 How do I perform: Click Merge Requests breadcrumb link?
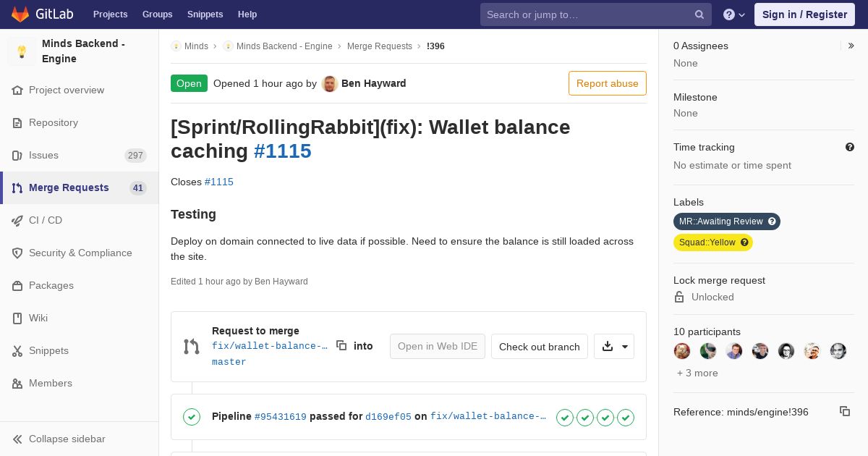(x=380, y=46)
